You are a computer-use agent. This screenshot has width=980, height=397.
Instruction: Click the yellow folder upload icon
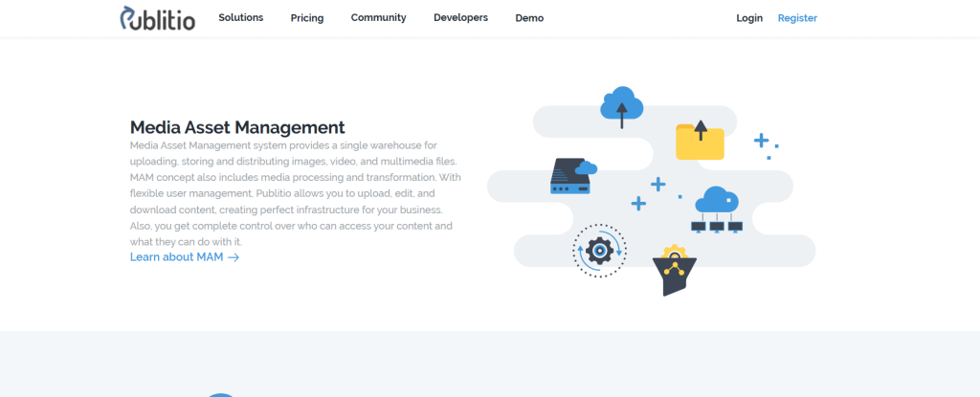[700, 140]
